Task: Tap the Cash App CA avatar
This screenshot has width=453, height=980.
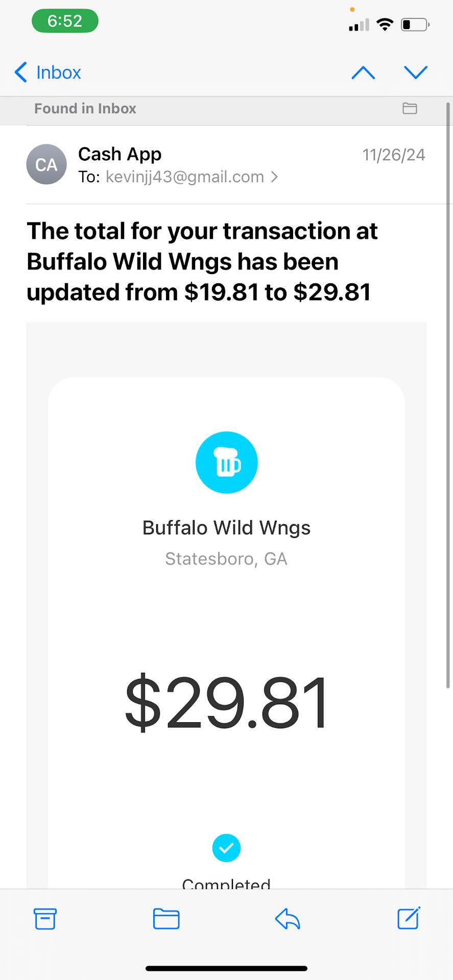Action: tap(46, 164)
